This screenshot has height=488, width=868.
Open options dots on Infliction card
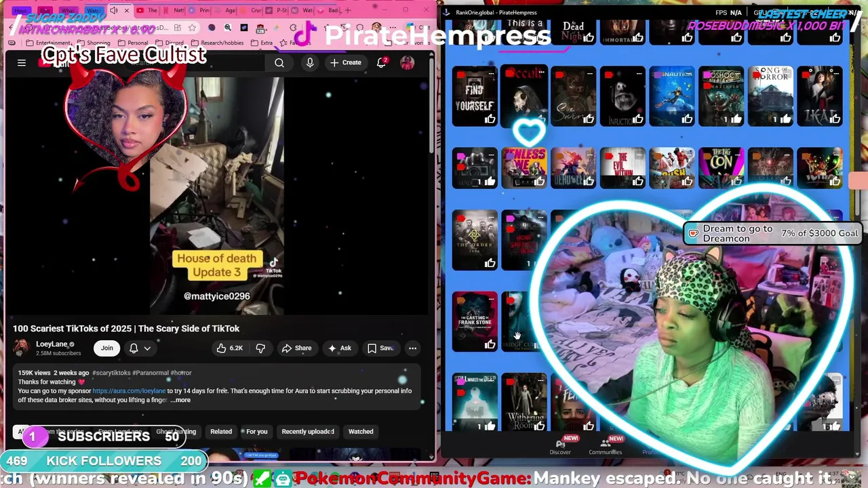[x=639, y=73]
